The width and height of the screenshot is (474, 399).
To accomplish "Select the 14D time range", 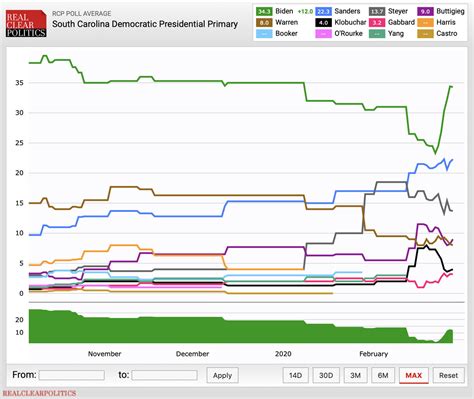I will [x=296, y=375].
